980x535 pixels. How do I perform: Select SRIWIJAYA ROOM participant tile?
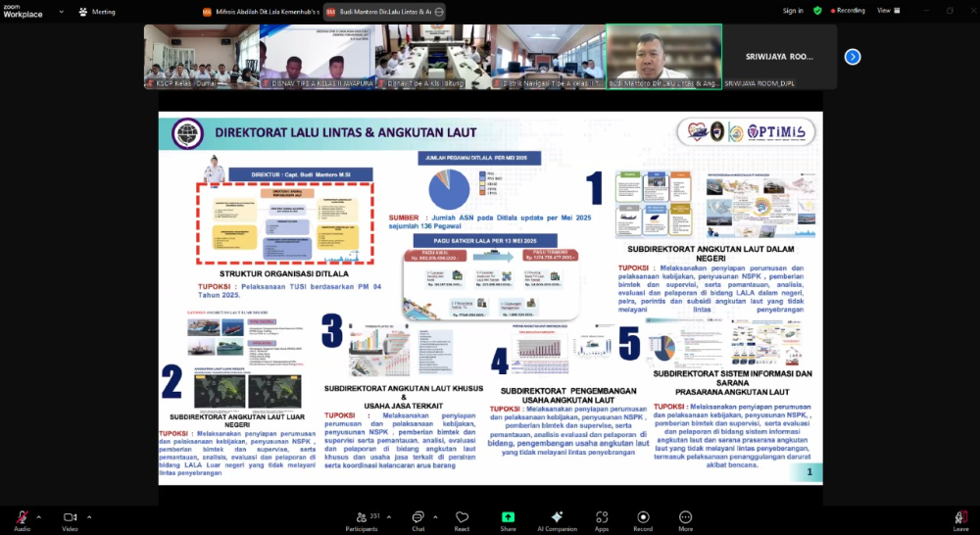coord(779,57)
